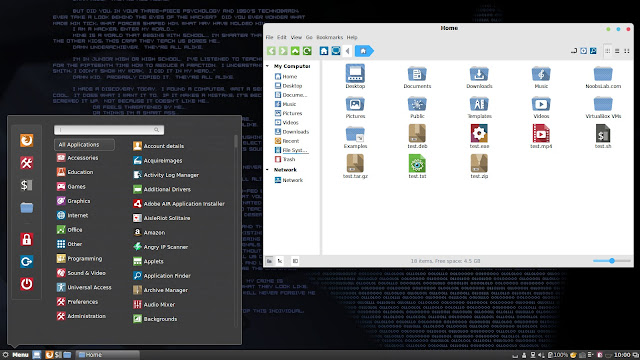This screenshot has width=640, height=360.
Task: Open the Help menu
Action: (x=352, y=37)
